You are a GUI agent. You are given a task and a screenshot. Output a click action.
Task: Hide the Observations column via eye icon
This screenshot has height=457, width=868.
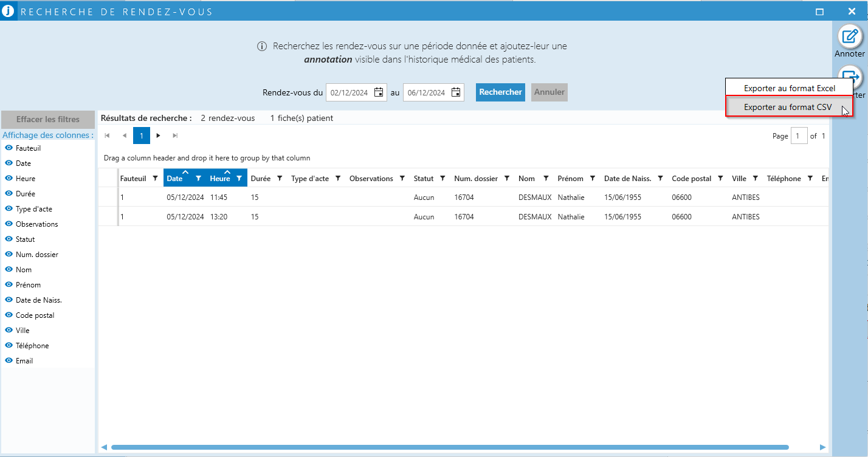click(9, 224)
